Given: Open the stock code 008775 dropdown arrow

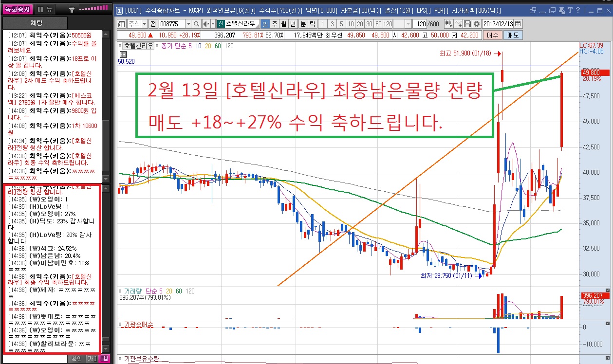Looking at the screenshot, I should [187, 24].
